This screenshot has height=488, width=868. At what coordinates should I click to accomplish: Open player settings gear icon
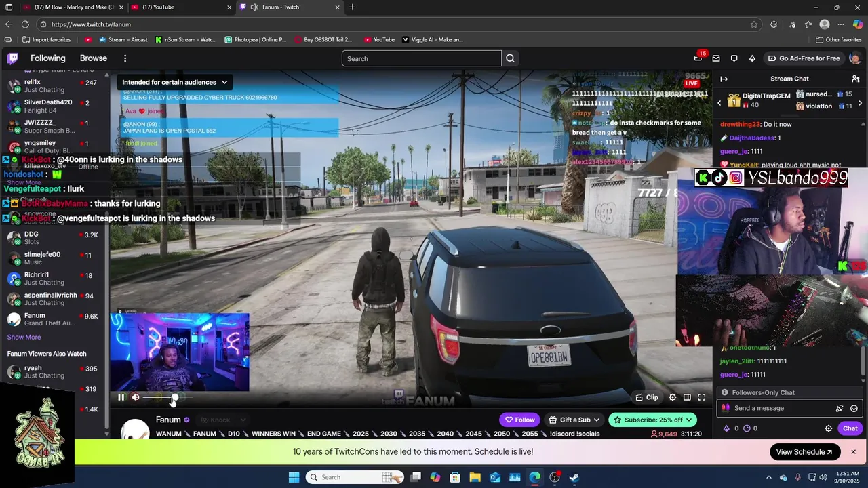click(x=673, y=397)
